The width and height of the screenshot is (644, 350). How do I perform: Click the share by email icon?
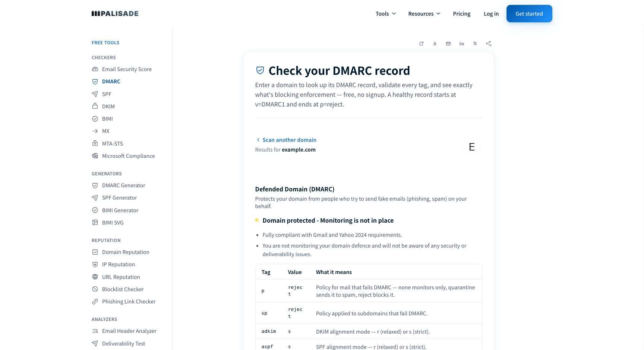pyautogui.click(x=448, y=44)
